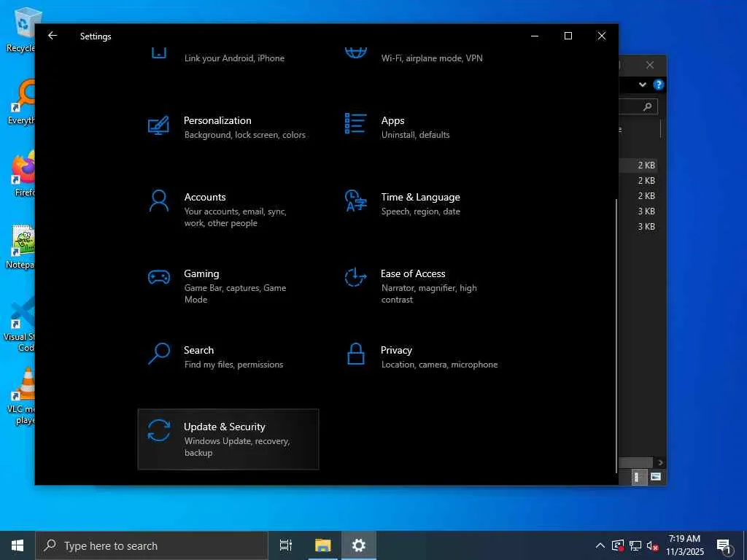Go back with the Settings back arrow
This screenshot has width=747, height=560.
[x=53, y=36]
